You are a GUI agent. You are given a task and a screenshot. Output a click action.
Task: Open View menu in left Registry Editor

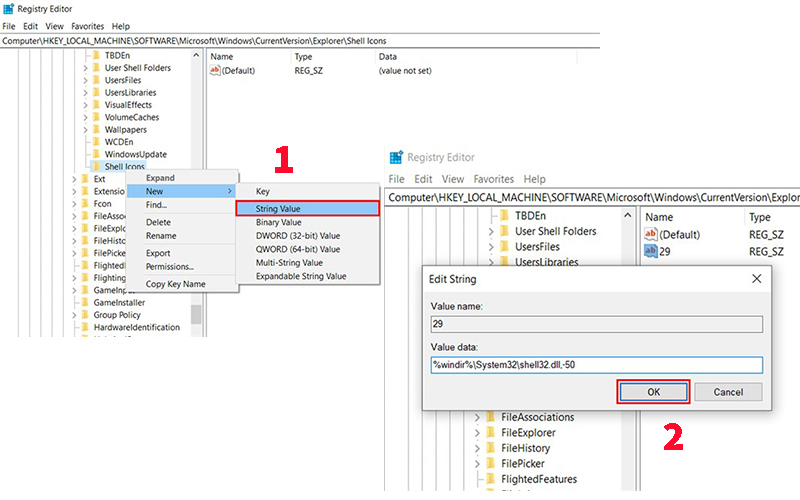tap(55, 26)
